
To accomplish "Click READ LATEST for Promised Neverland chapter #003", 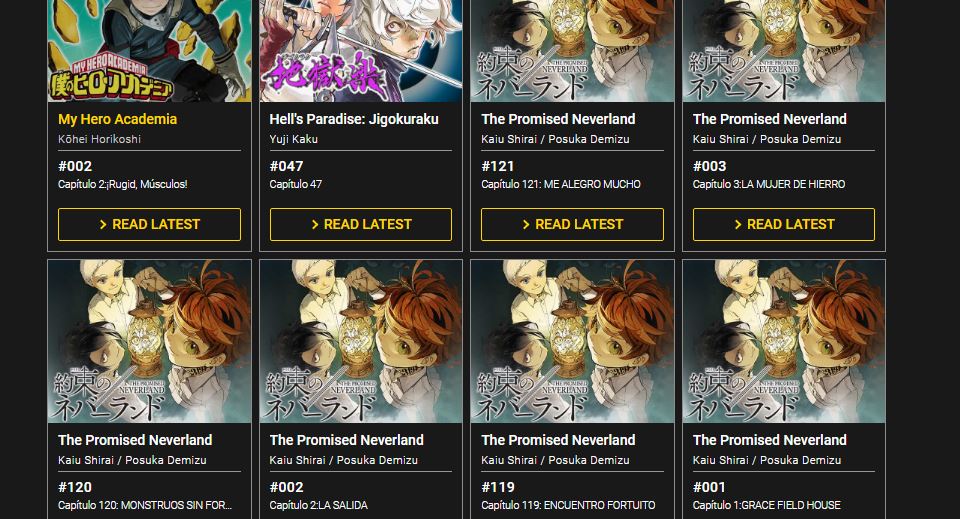I will (x=784, y=225).
